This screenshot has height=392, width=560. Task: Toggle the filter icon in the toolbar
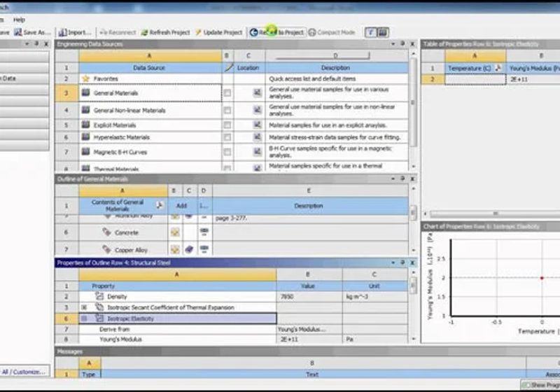pos(370,32)
